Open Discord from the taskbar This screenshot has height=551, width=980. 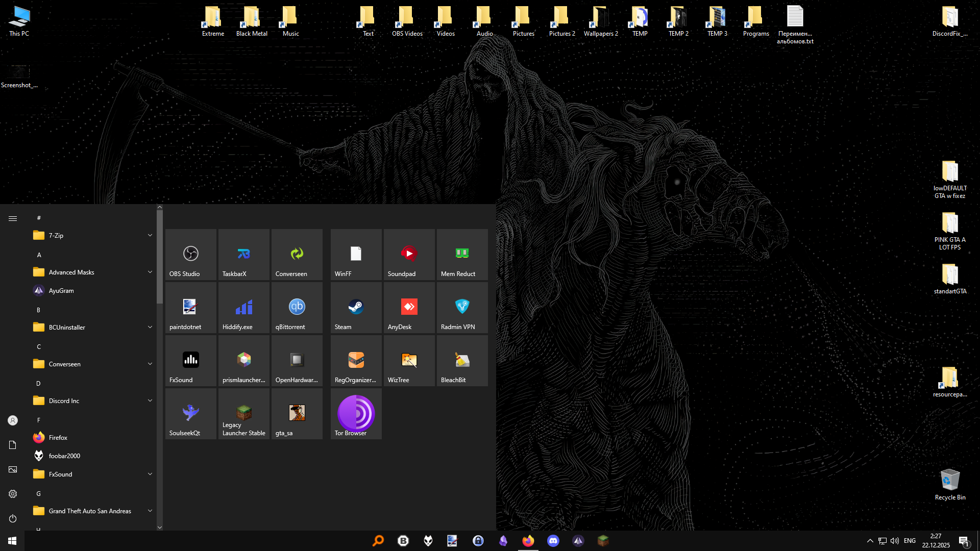point(553,541)
